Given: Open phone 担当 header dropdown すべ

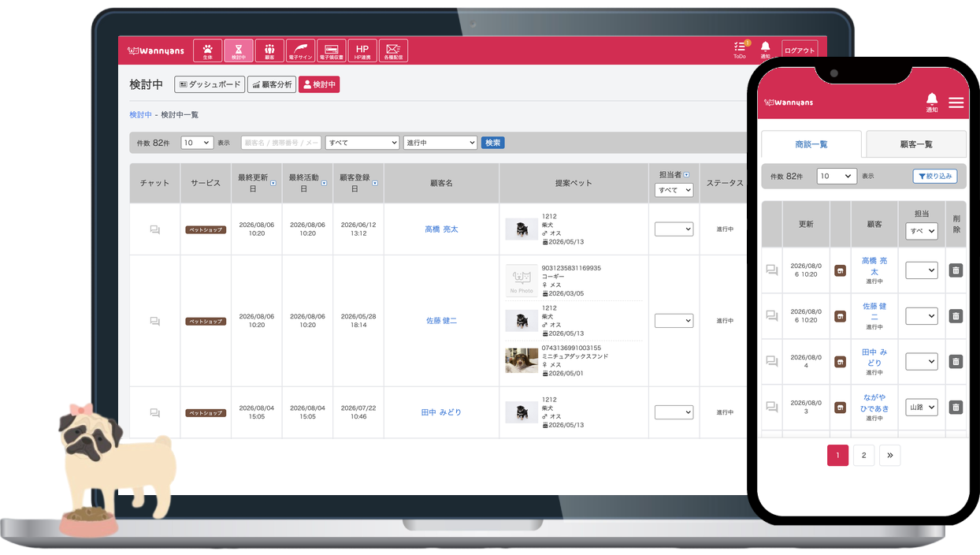Looking at the screenshot, I should tap(922, 231).
